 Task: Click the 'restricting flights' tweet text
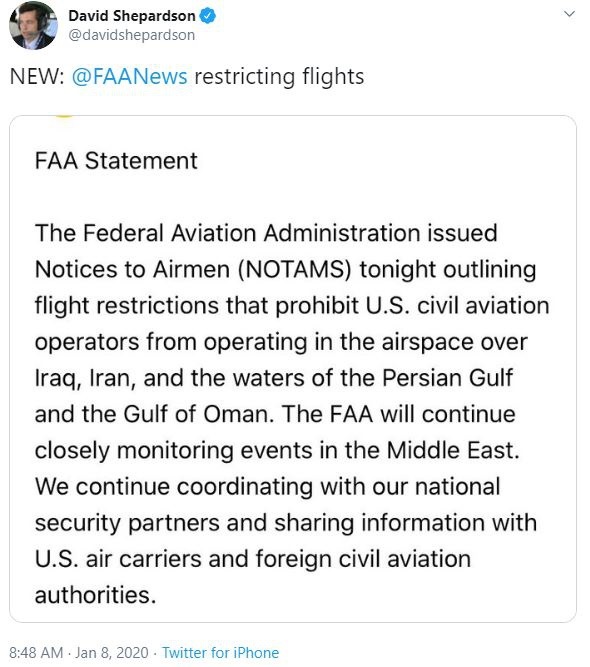coord(279,77)
